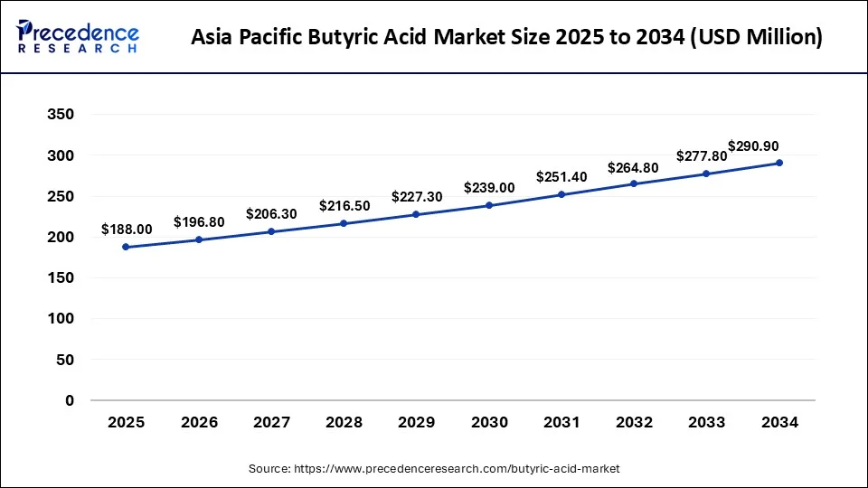Select the 2029 data point on the line
This screenshot has height=488, width=868.
416,214
